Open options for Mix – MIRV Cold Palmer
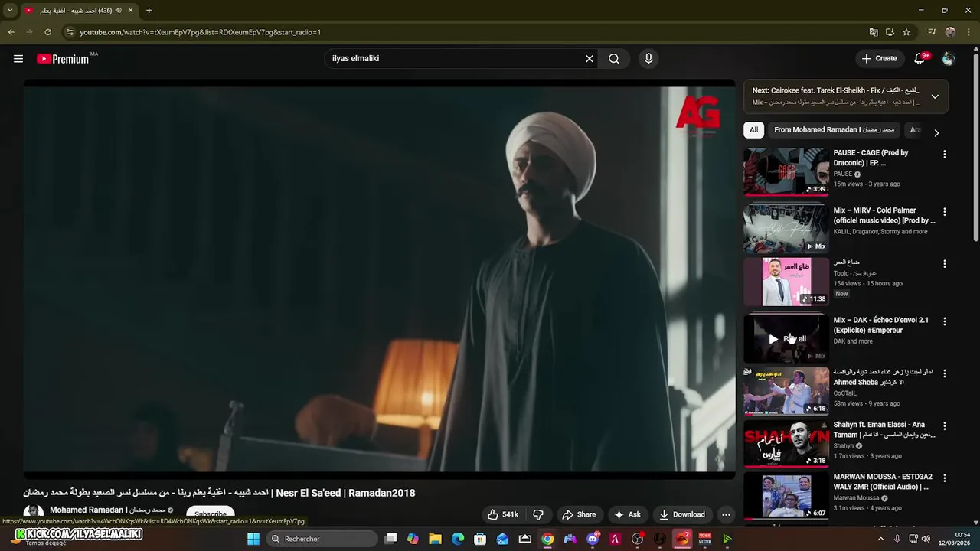 (x=945, y=211)
